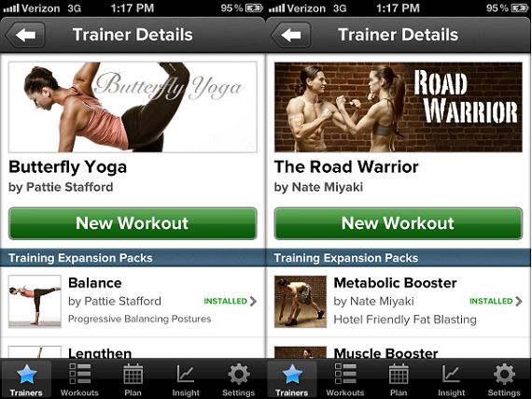532x399 pixels.
Task: Open the partially visible Lengthen pack row
Action: coord(133,349)
